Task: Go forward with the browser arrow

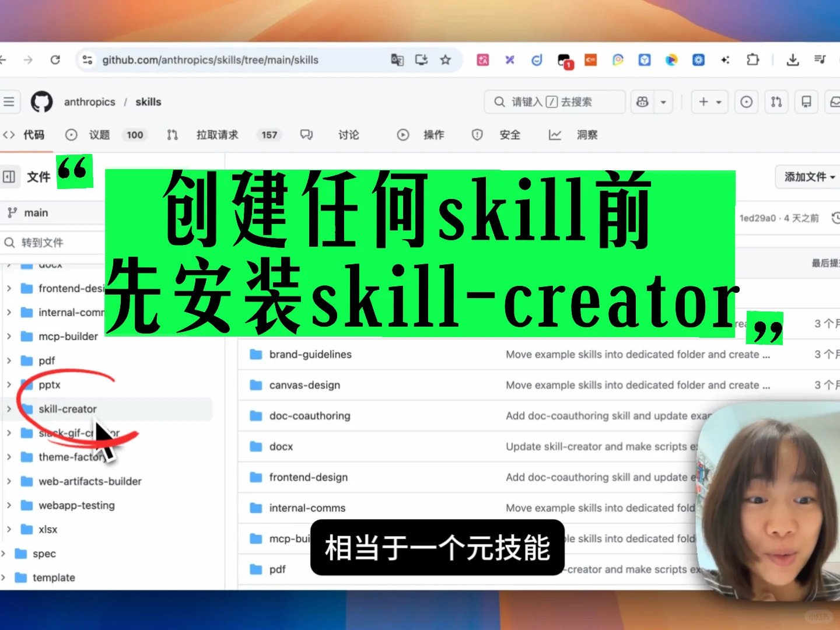Action: [x=28, y=60]
